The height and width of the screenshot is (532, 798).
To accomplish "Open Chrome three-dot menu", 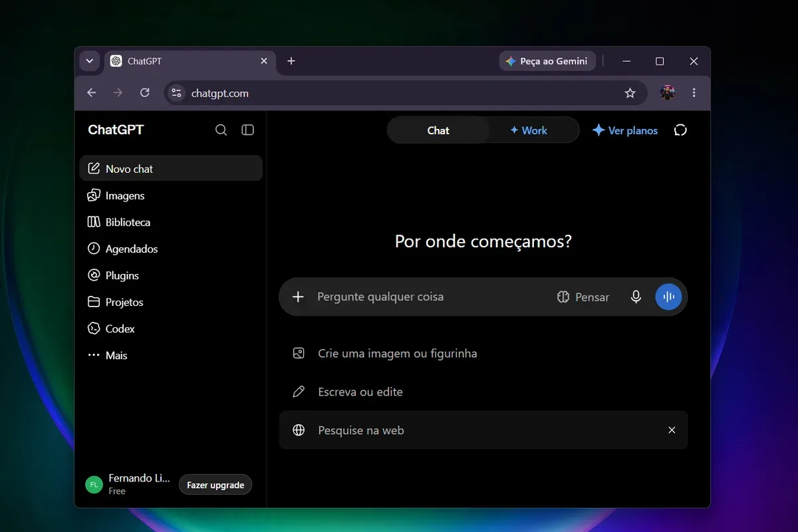I will (694, 93).
